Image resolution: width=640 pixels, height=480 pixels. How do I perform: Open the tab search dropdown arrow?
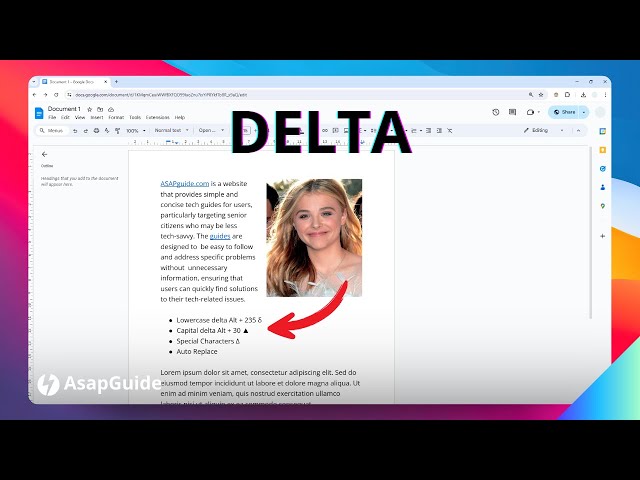(34, 82)
